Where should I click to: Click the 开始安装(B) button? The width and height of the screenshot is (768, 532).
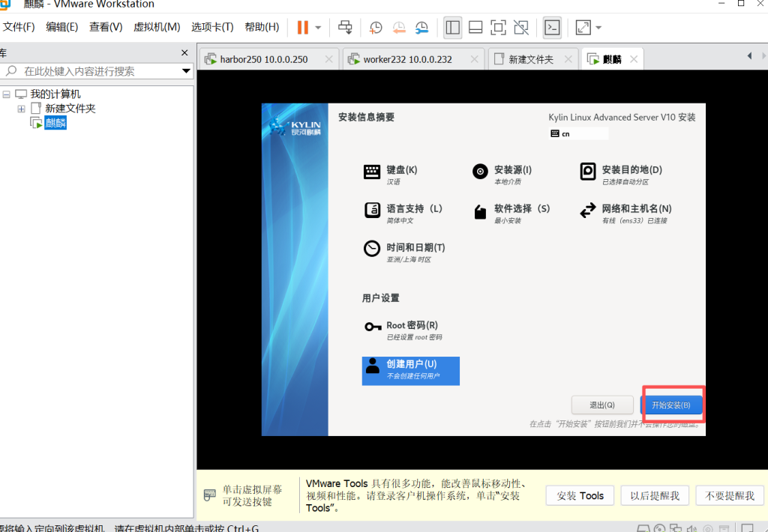click(x=671, y=405)
